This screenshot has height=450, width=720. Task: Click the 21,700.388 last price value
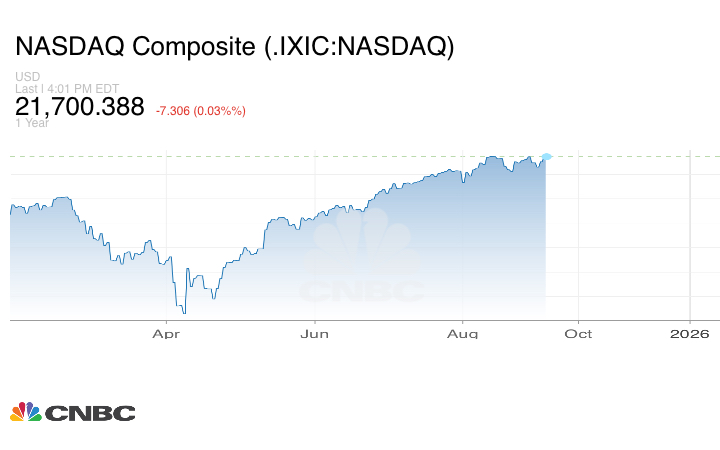(80, 108)
